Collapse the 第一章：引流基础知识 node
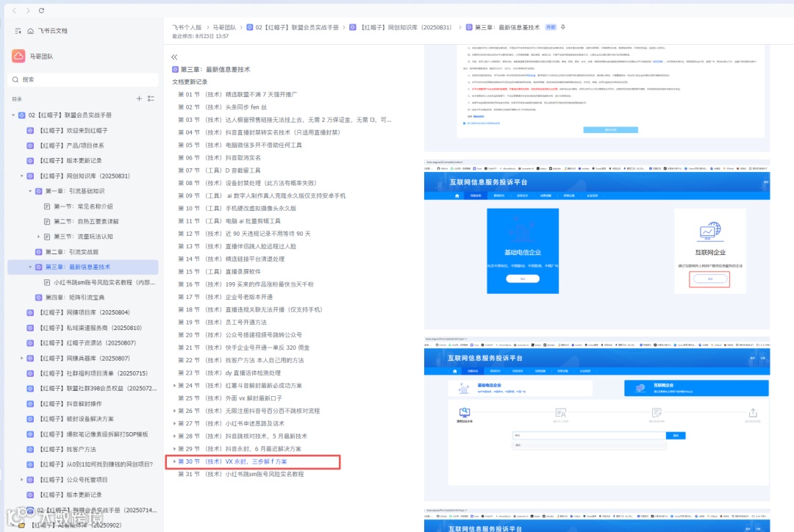 click(30, 191)
